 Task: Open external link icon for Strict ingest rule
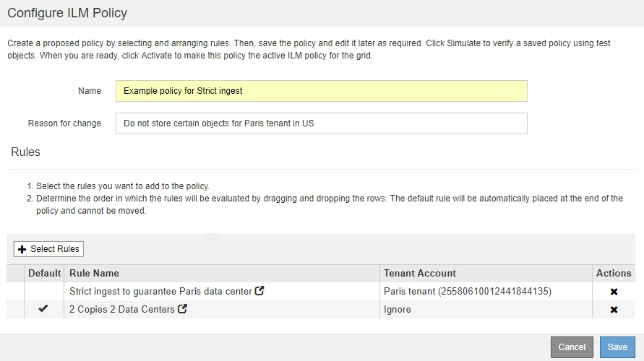(259, 291)
